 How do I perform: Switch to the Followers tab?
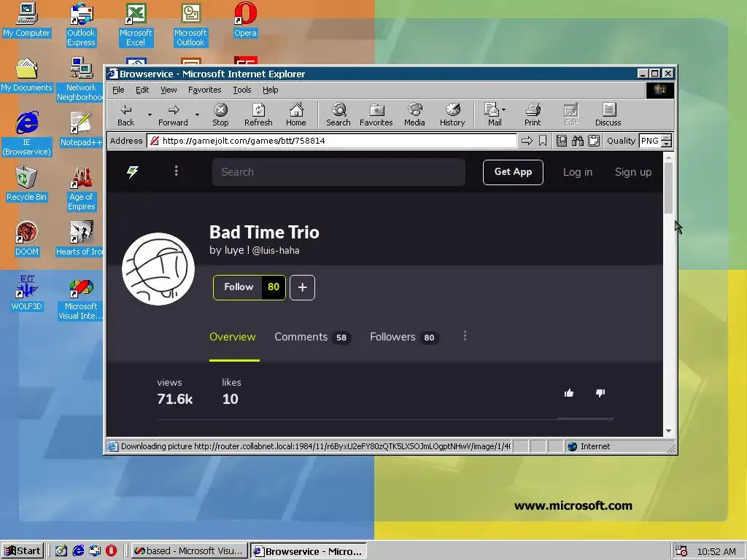pos(404,337)
